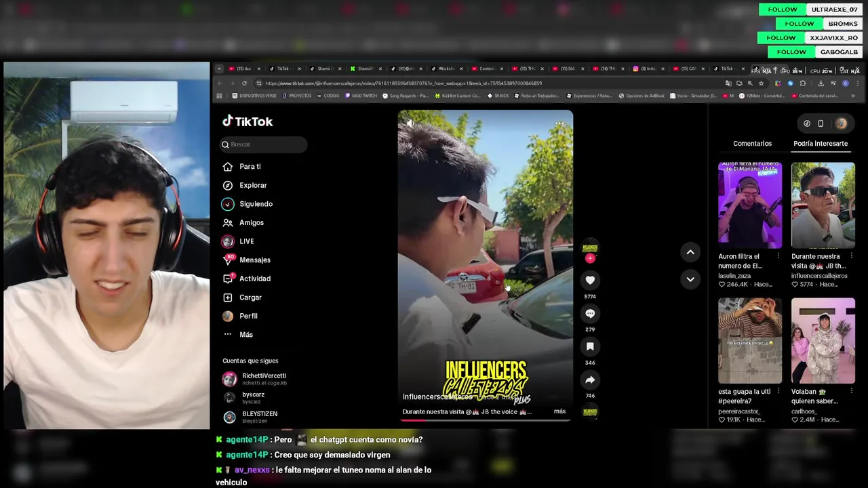Image resolution: width=868 pixels, height=488 pixels.
Task: Follow XXJAVIXX_RO button
Action: click(x=781, y=38)
